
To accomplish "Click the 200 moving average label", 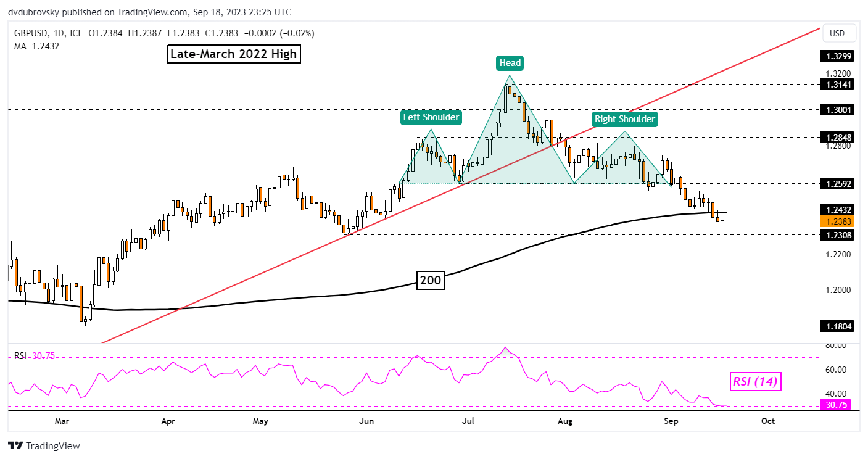I will (x=430, y=280).
